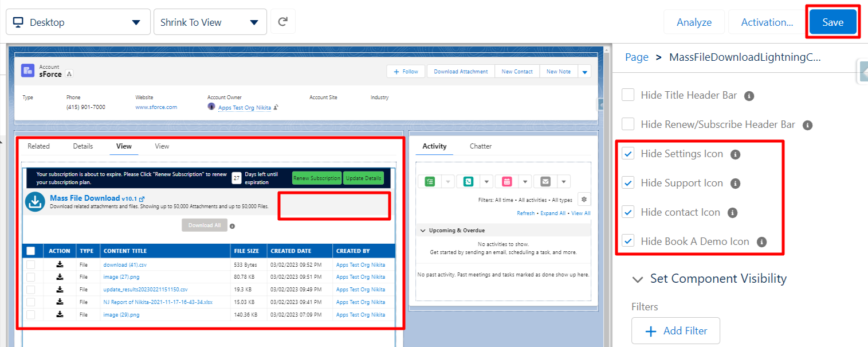Click the Log a Call teal phone icon
Image resolution: width=868 pixels, height=347 pixels.
(x=469, y=181)
